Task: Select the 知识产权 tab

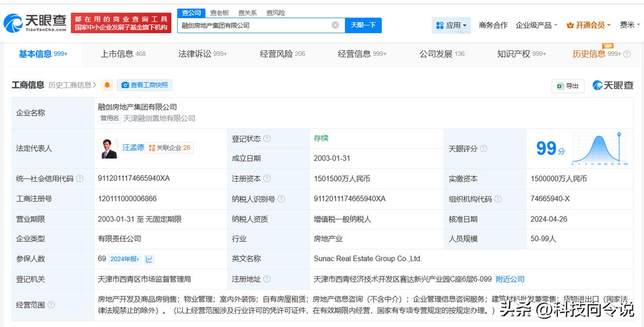Action: pos(522,54)
